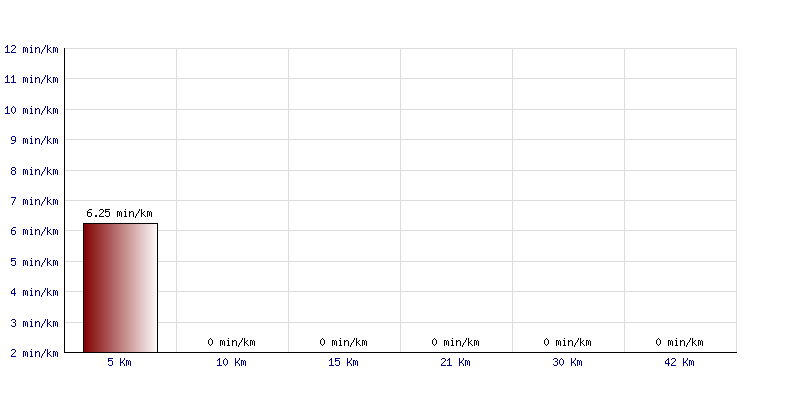
Task: Click the 10 min/km y-axis label
Action: click(31, 110)
